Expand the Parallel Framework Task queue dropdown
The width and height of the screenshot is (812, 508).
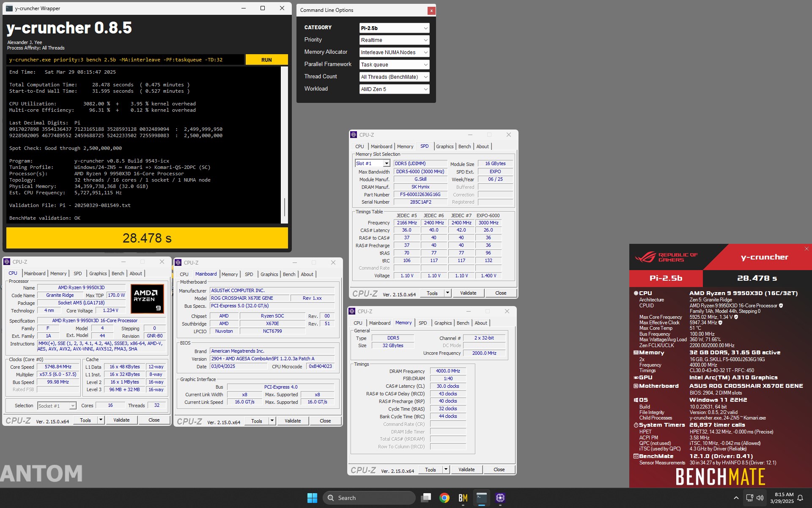[x=394, y=65]
